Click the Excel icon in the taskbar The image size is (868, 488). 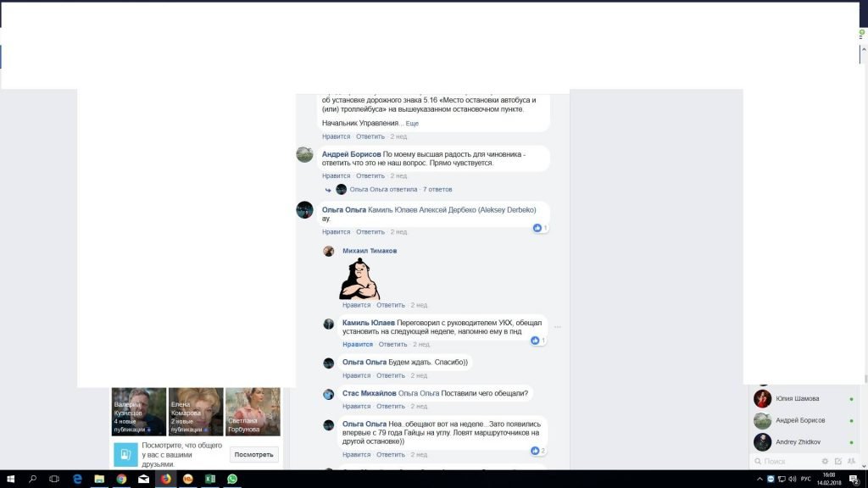point(209,479)
